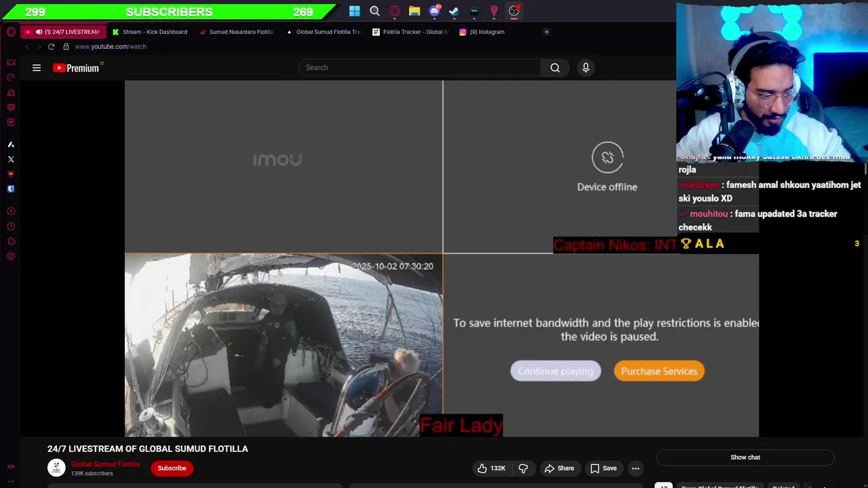Screen dimensions: 868x488
Task: Mute the livestream tab's speaker icon
Action: pyautogui.click(x=39, y=32)
